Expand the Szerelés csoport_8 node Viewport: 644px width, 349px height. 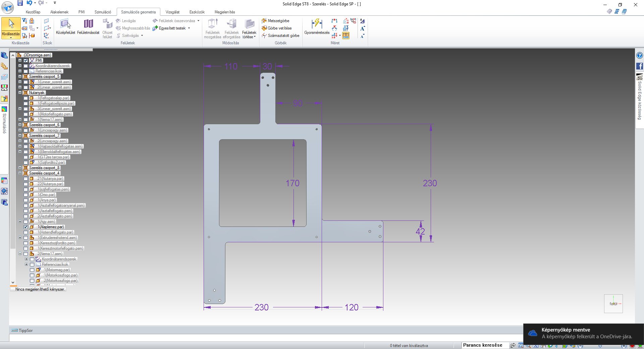tap(20, 168)
